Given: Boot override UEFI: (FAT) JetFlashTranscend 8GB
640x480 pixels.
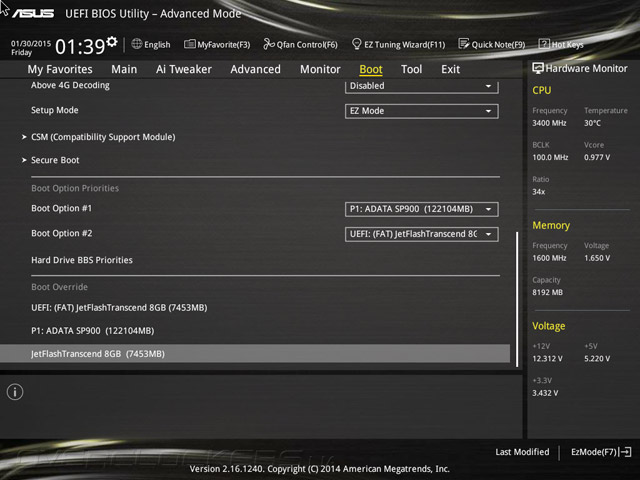Looking at the screenshot, I should click(119, 308).
